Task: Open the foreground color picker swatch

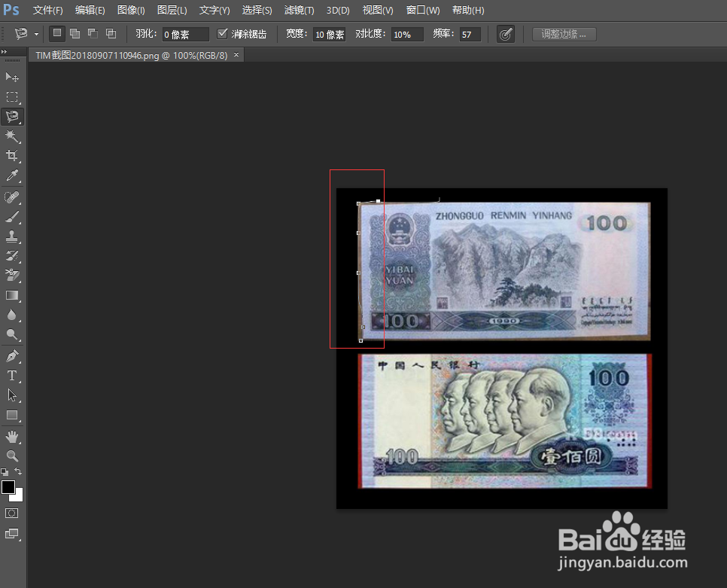Action: [x=8, y=487]
